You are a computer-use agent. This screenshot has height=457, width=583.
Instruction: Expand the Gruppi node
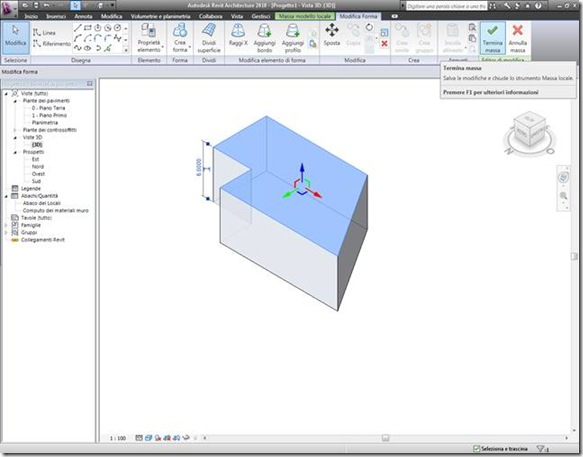pyautogui.click(x=6, y=233)
